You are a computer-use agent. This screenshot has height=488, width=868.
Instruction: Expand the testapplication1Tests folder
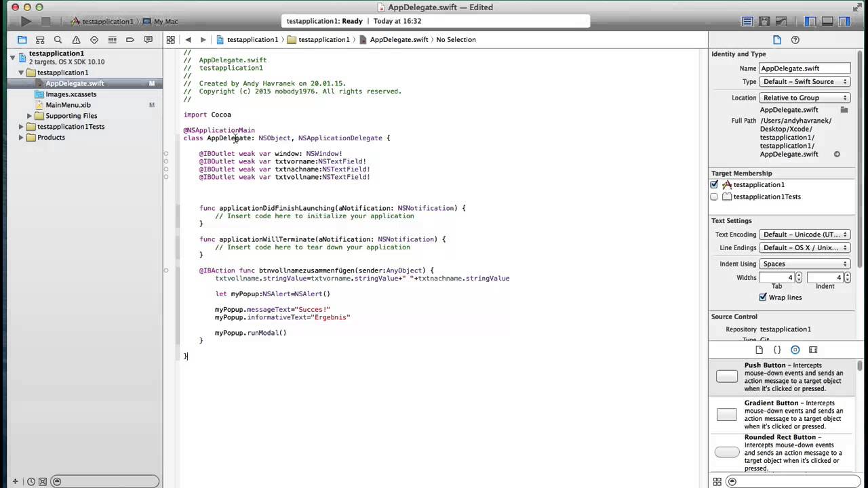21,127
